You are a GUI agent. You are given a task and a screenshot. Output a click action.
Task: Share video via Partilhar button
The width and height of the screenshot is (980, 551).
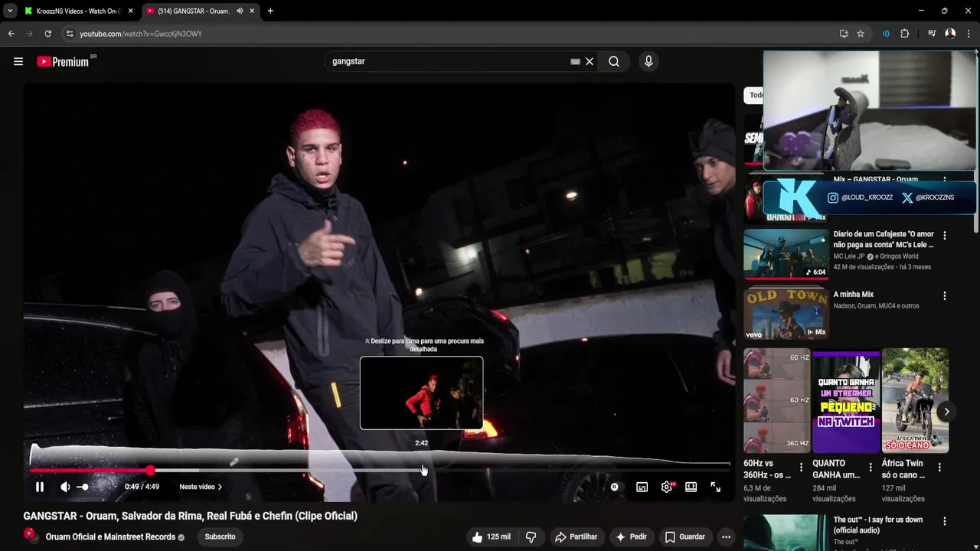tap(576, 536)
